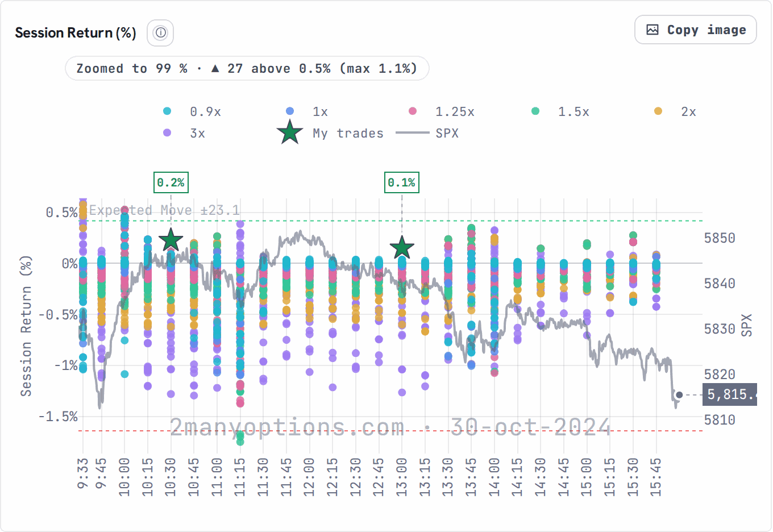Click the info icon beside Session Return
Image resolution: width=773 pixels, height=532 pixels.
160,33
